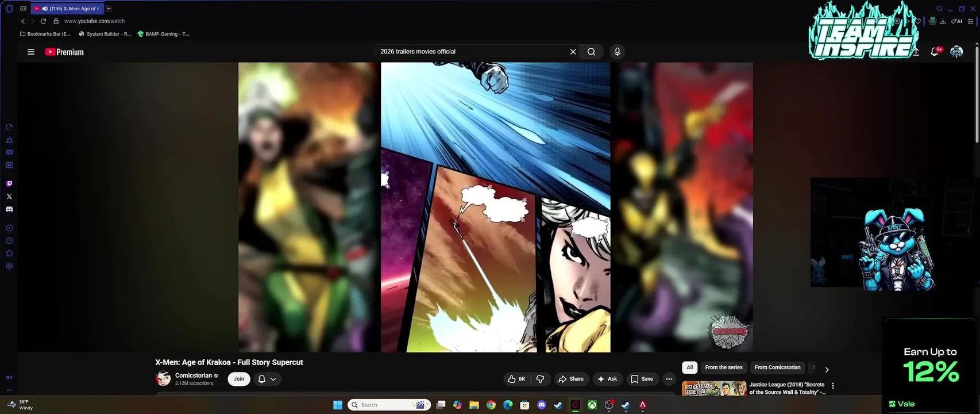Open GX Corner gamepad icon
This screenshot has width=980, height=414.
23,9
